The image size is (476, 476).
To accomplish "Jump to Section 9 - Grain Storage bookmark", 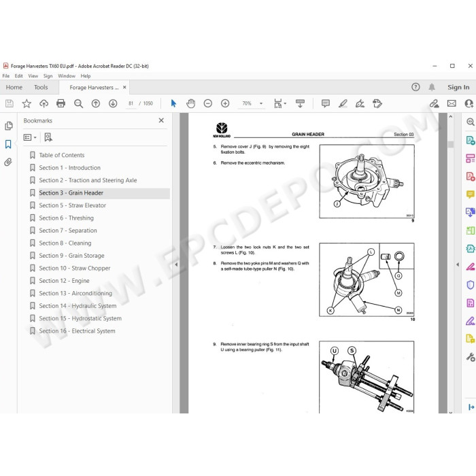I will click(x=71, y=256).
